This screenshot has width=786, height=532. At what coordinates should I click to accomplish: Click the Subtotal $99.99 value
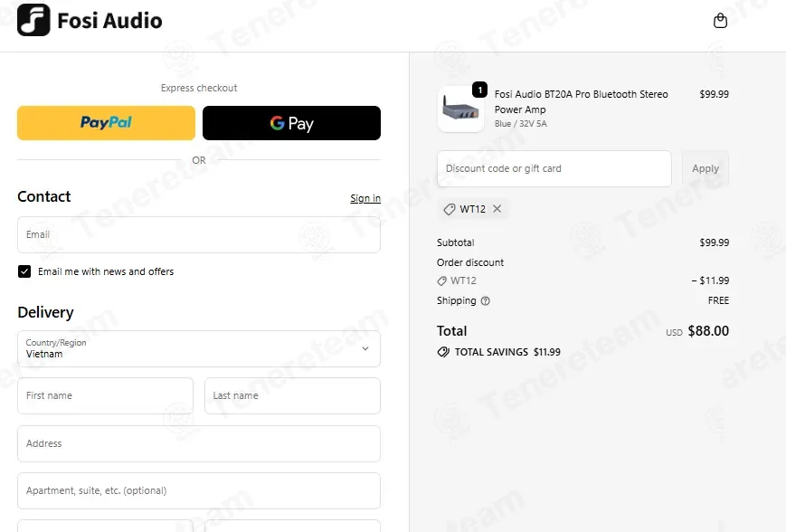pos(715,242)
